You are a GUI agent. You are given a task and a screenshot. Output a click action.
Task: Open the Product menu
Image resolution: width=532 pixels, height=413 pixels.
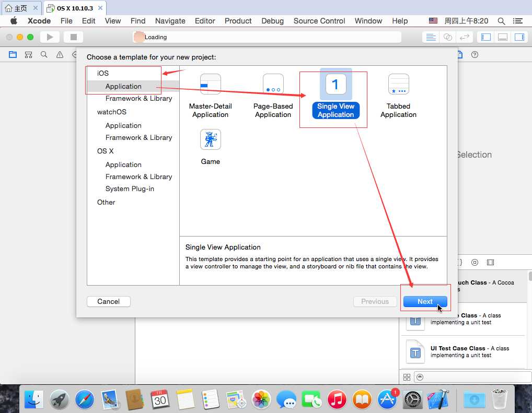point(238,21)
